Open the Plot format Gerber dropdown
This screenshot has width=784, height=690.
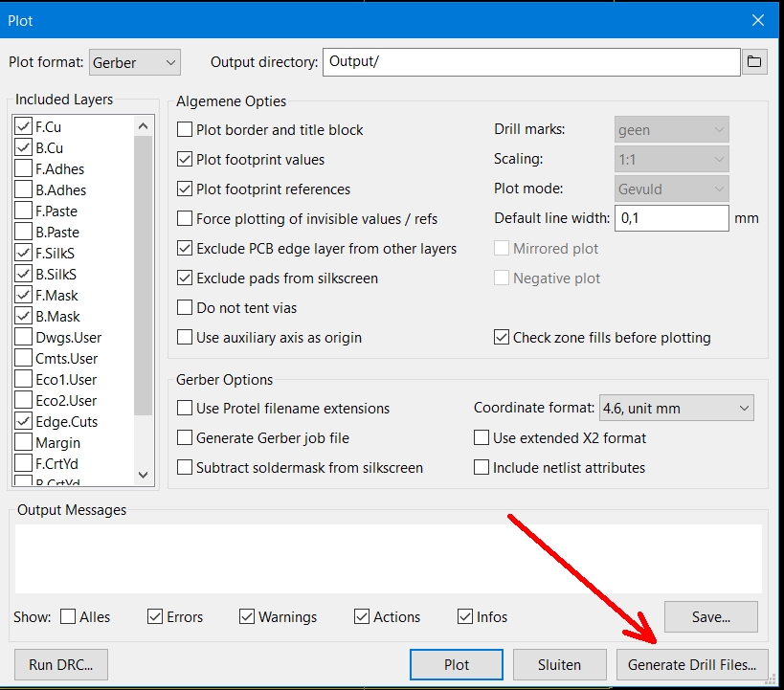[135, 62]
